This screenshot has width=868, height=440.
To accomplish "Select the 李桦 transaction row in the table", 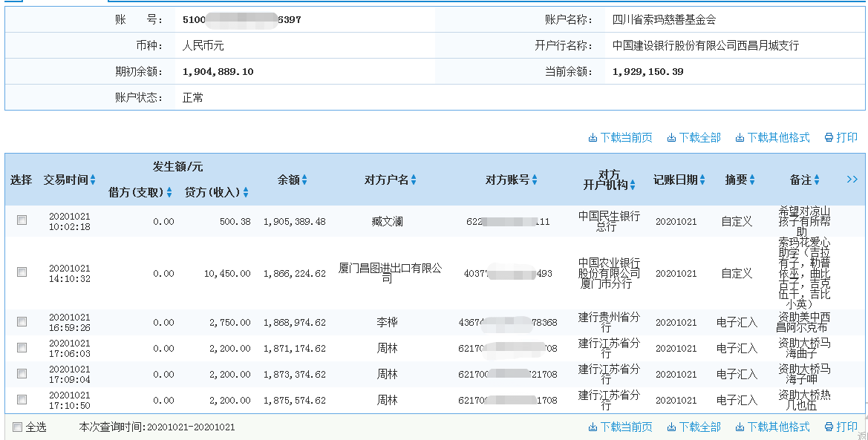I will coord(22,320).
